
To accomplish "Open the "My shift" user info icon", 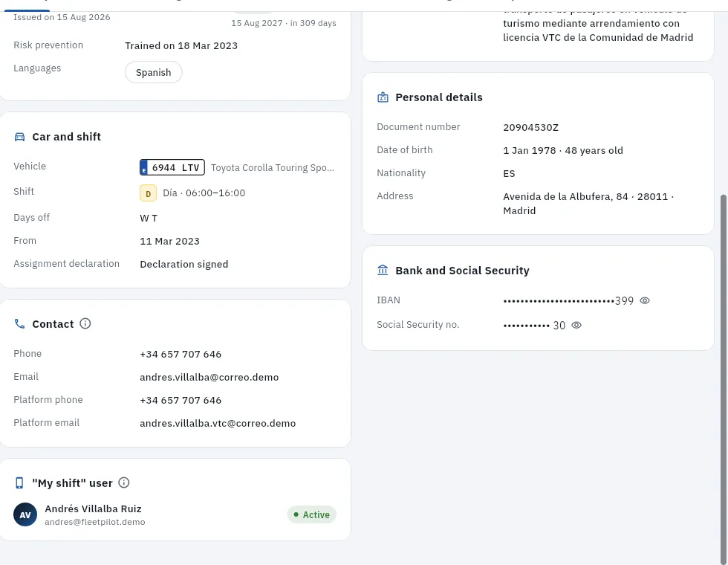I will [x=124, y=482].
